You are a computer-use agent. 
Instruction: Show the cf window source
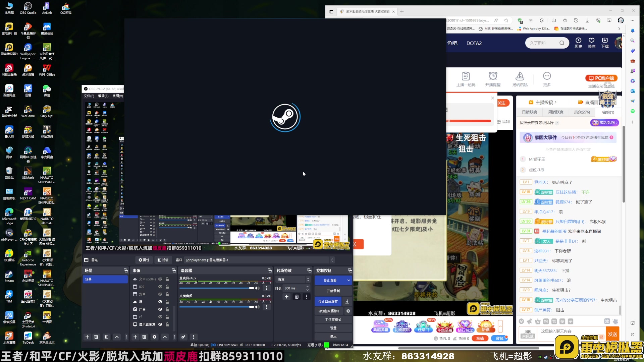160,317
